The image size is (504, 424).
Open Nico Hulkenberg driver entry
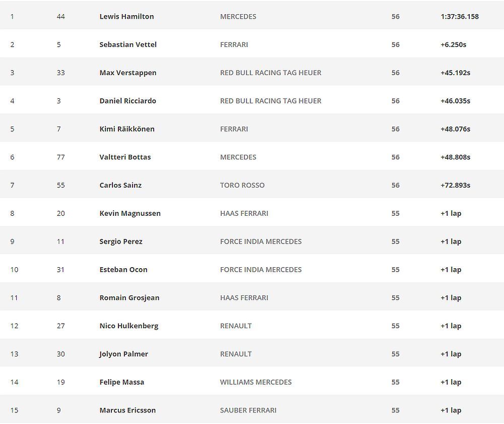click(129, 326)
